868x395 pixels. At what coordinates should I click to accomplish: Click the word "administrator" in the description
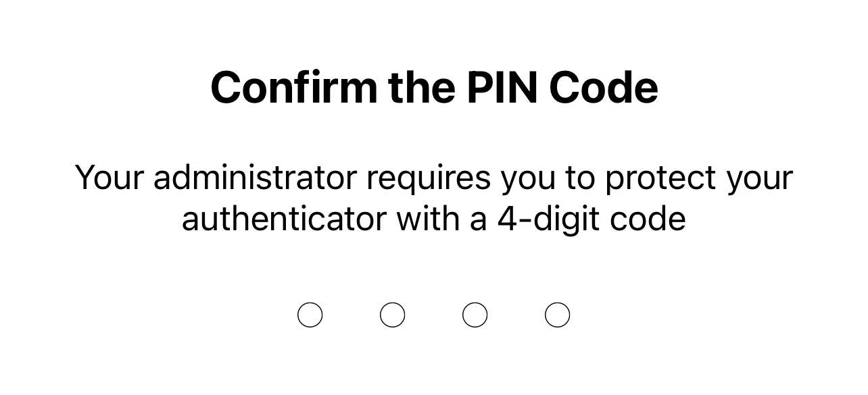pyautogui.click(x=255, y=178)
